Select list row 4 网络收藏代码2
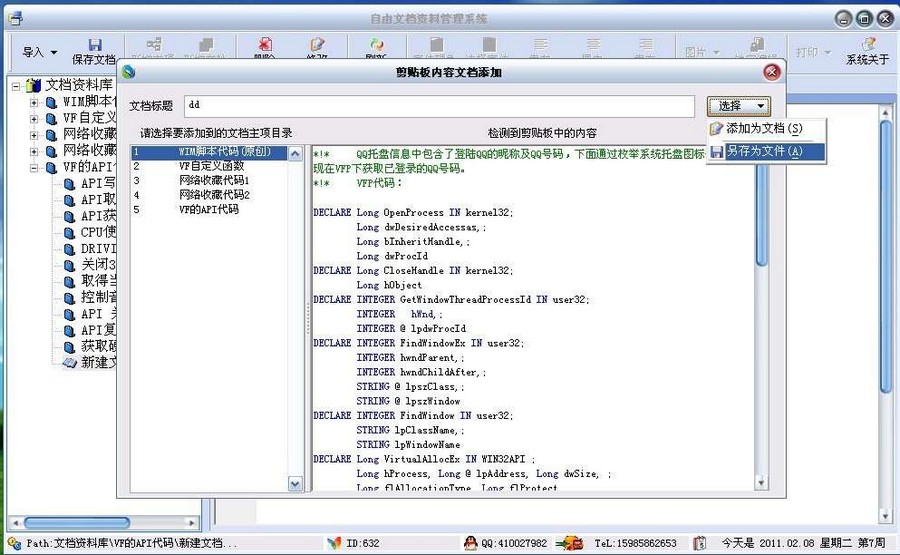The image size is (900, 555). pos(209,195)
